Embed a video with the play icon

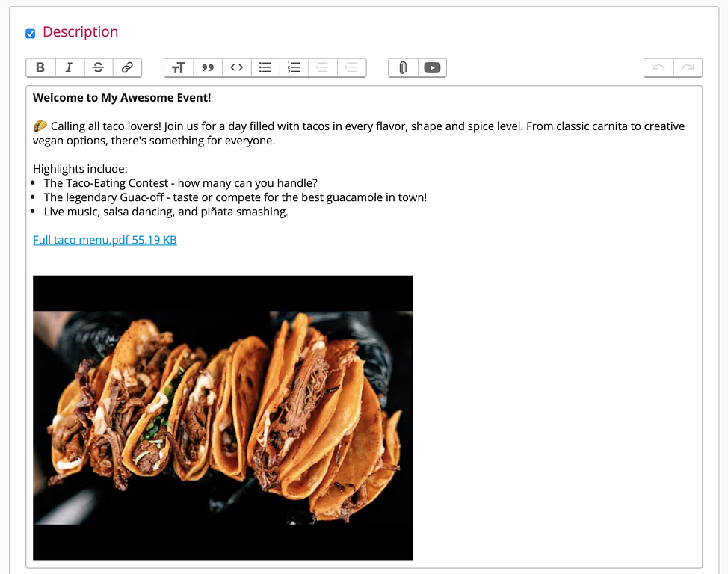tap(432, 67)
